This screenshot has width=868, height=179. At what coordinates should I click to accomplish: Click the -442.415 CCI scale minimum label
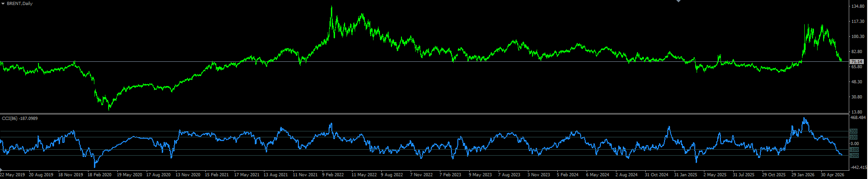858,168
